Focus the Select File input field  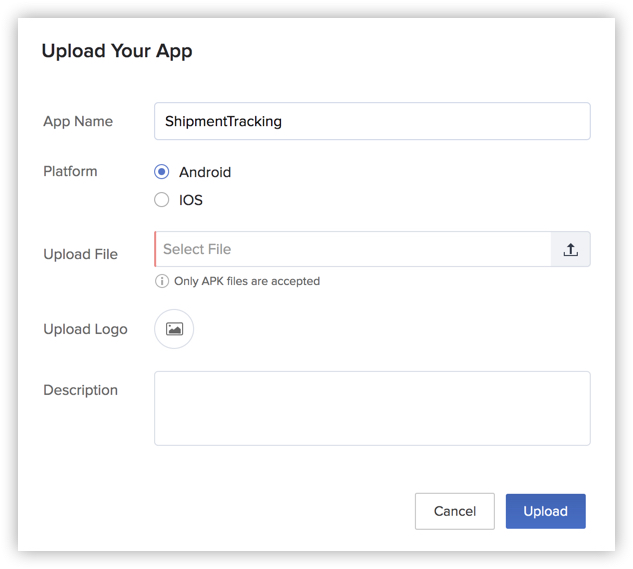(x=352, y=250)
